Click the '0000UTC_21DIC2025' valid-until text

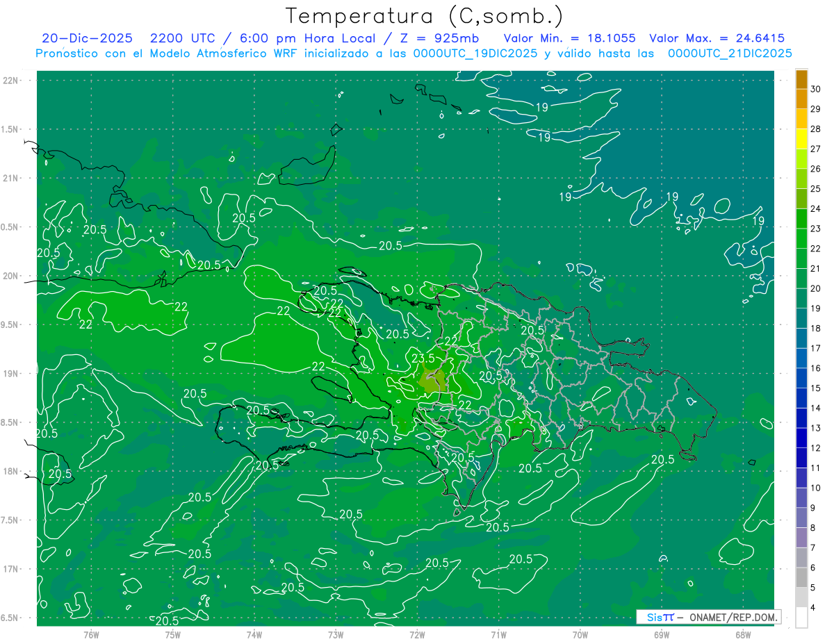tap(730, 53)
